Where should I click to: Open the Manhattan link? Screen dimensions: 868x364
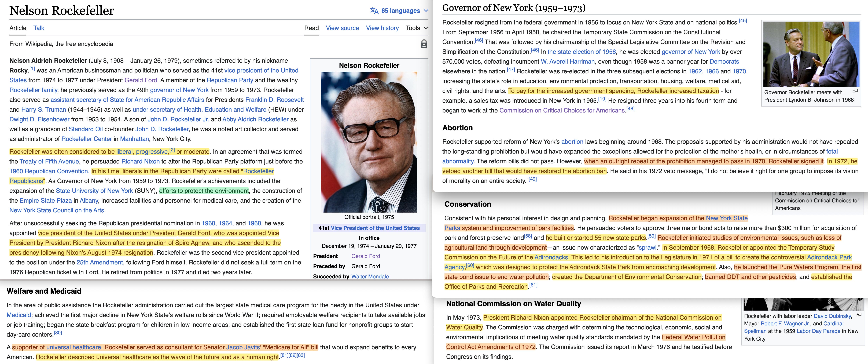(134, 139)
